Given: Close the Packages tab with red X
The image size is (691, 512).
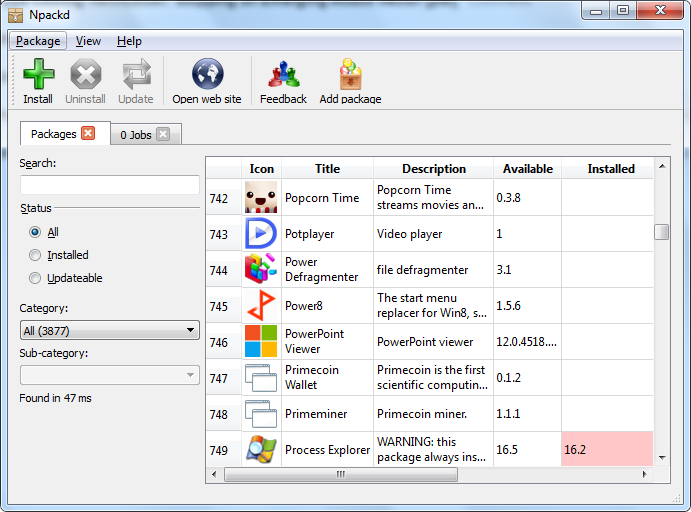Looking at the screenshot, I should [x=89, y=133].
